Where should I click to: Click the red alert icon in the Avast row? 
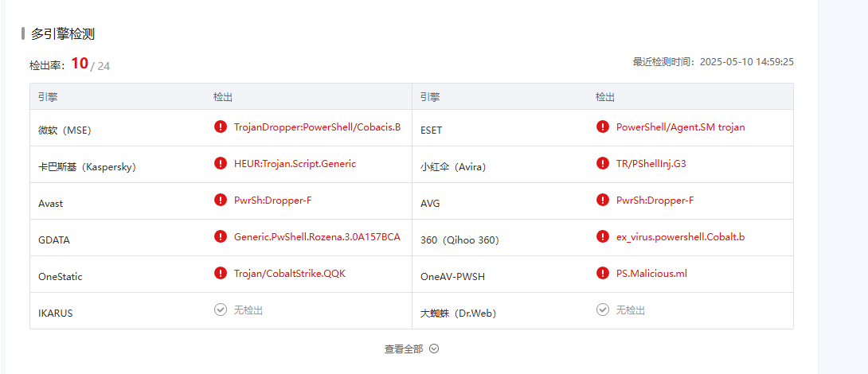pos(221,200)
